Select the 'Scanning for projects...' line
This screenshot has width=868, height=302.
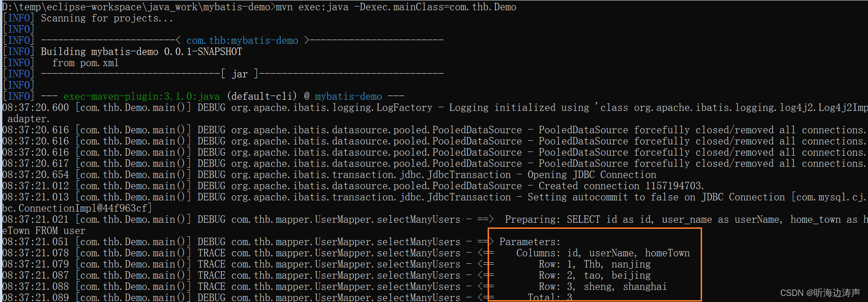tap(107, 18)
